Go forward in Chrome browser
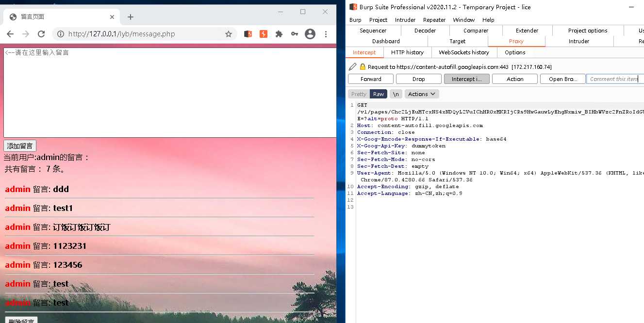Image resolution: width=644 pixels, height=323 pixels. tap(26, 34)
